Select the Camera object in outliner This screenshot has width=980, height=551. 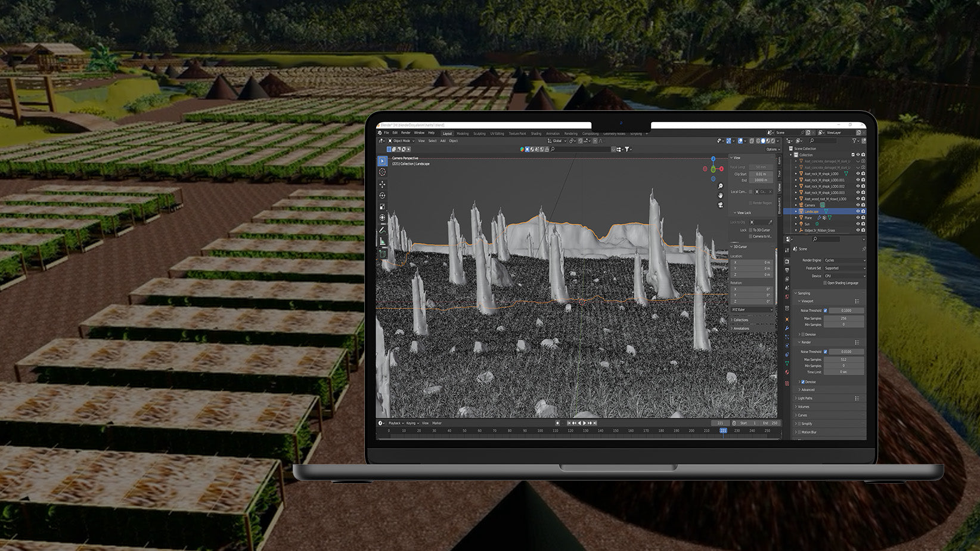click(x=810, y=205)
